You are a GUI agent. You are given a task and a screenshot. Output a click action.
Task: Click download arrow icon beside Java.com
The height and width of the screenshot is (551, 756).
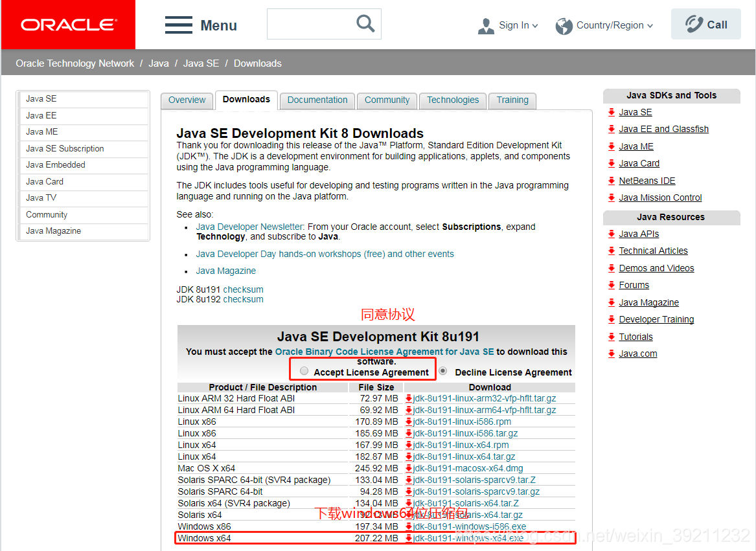[612, 354]
